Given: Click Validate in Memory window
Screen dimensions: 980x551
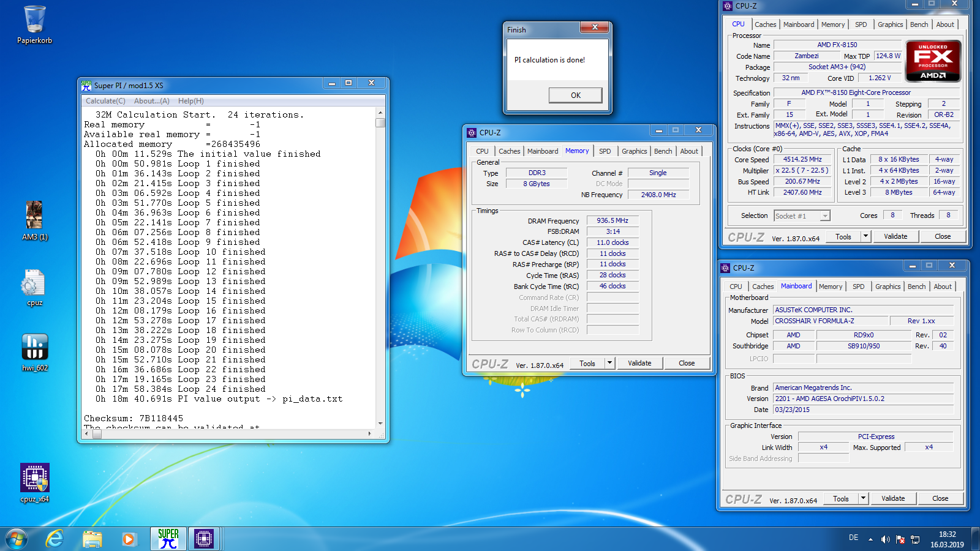Looking at the screenshot, I should click(x=639, y=363).
